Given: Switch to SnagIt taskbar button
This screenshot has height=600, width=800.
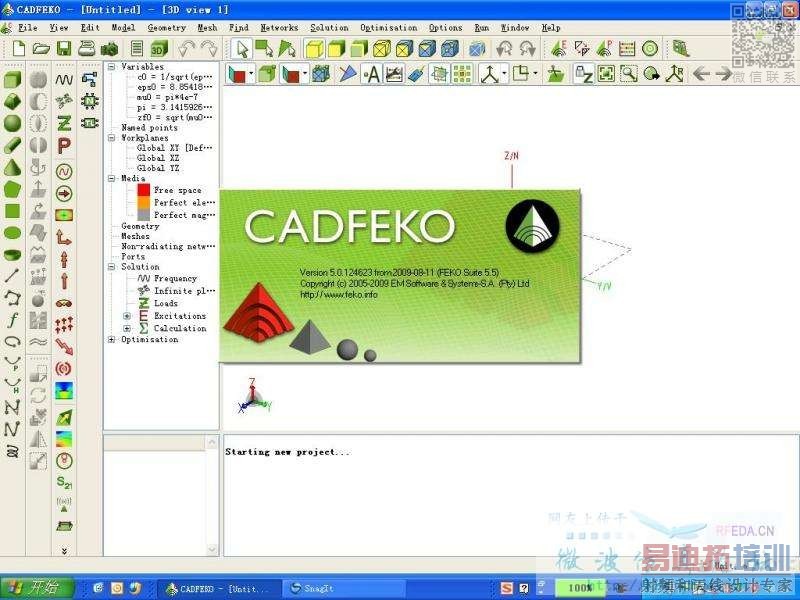Looking at the screenshot, I should (x=344, y=588).
